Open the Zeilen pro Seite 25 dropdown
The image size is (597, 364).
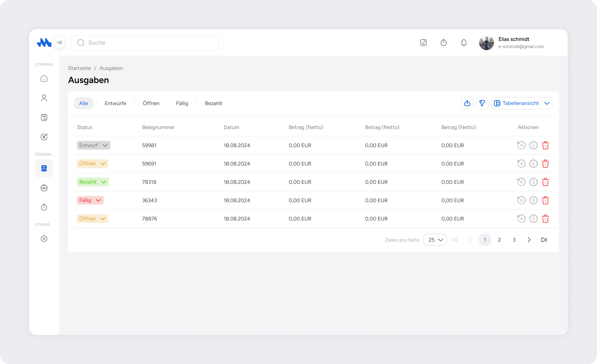[435, 240]
